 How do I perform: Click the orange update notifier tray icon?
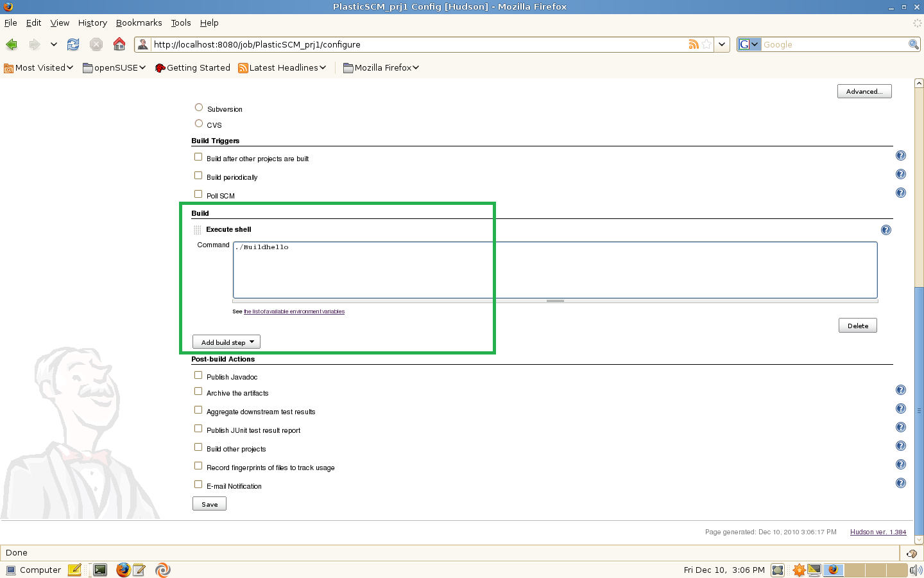799,570
